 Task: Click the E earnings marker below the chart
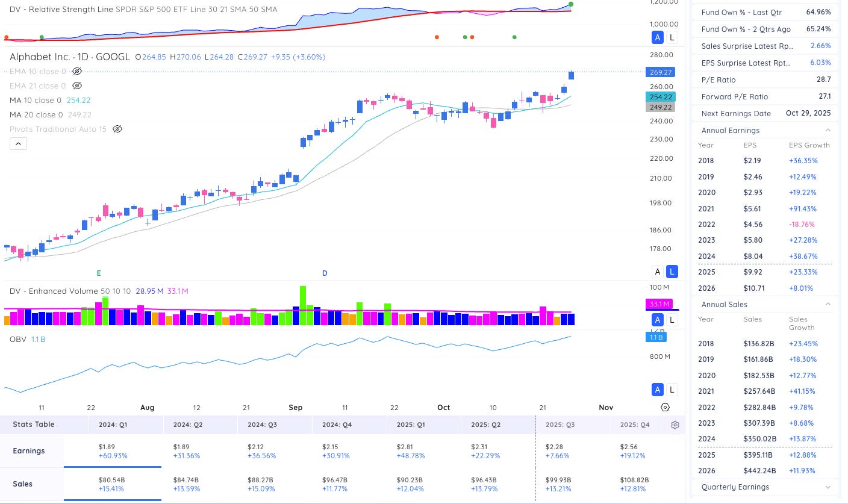pyautogui.click(x=99, y=273)
